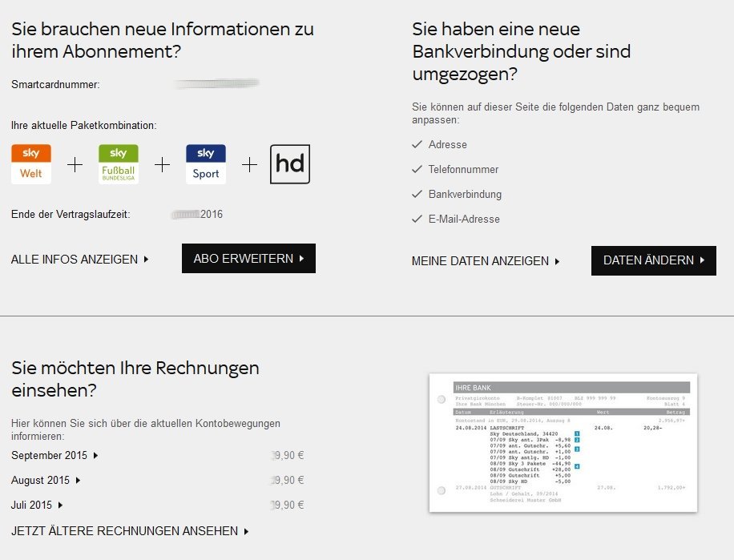This screenshot has width=734, height=560.
Task: Click the checkmark next to Adresse
Action: 417,144
